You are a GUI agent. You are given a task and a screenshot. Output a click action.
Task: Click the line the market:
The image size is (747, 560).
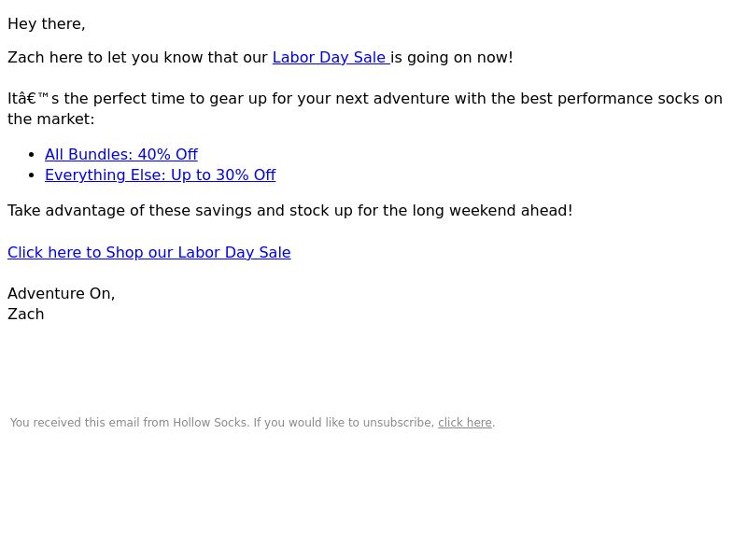point(51,119)
